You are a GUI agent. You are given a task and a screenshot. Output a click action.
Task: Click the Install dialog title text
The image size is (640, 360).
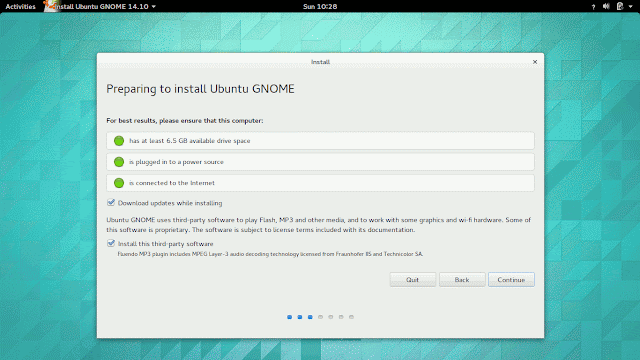coord(320,62)
